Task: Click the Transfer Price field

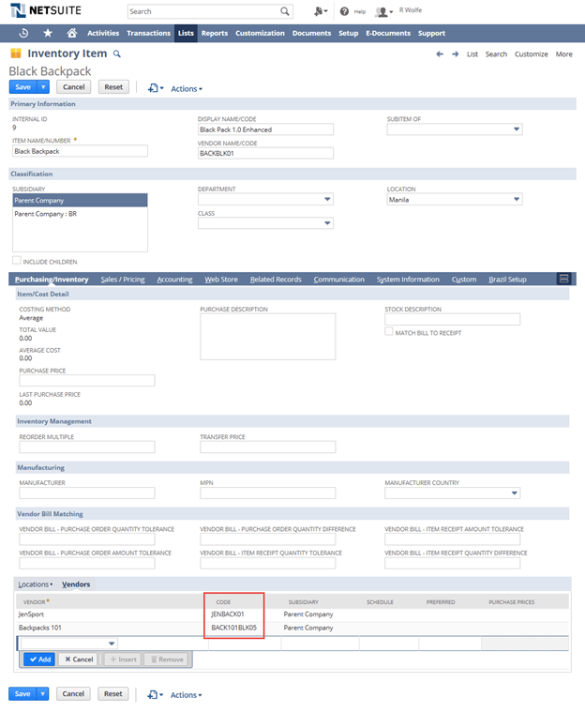Action: [x=268, y=447]
